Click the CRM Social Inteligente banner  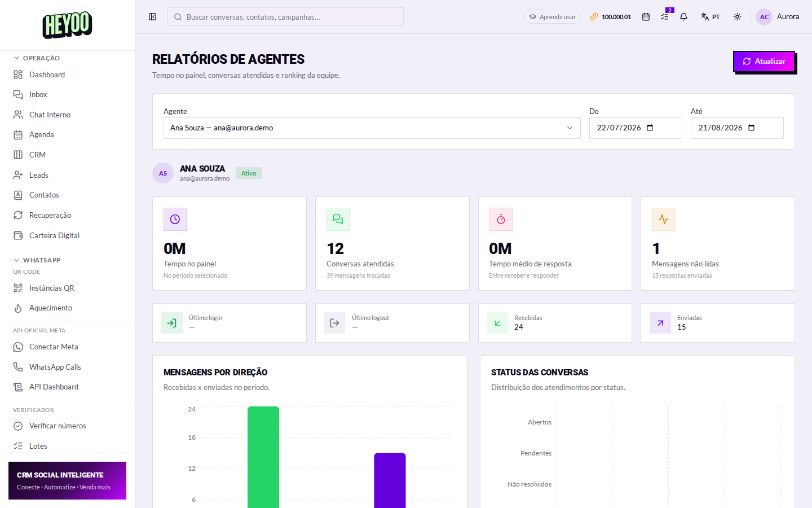click(67, 480)
